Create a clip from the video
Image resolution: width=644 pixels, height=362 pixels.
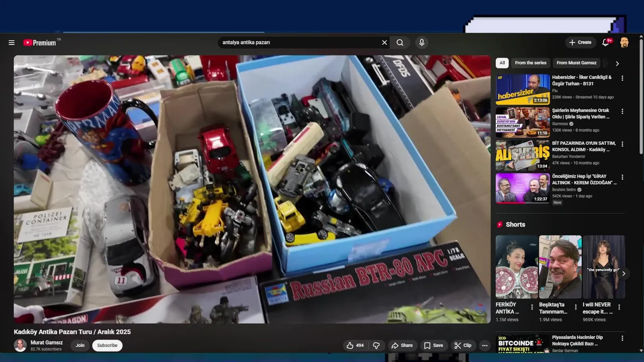coord(463,345)
